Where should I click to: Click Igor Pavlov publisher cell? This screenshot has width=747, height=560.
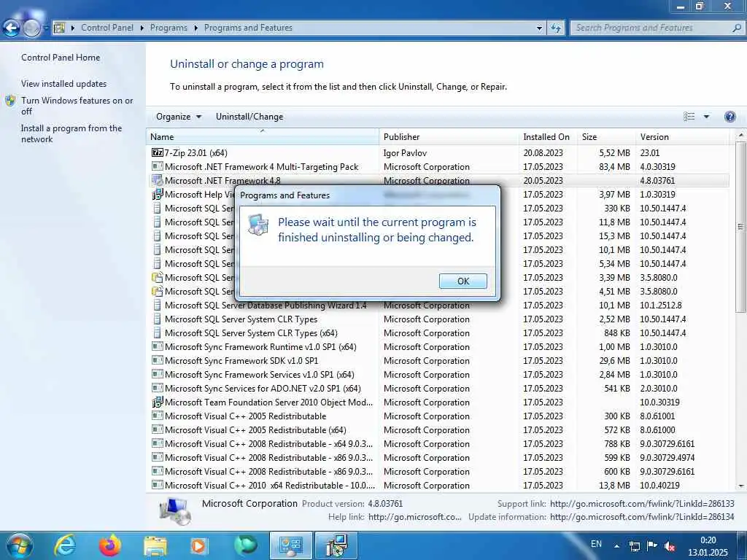(x=405, y=153)
